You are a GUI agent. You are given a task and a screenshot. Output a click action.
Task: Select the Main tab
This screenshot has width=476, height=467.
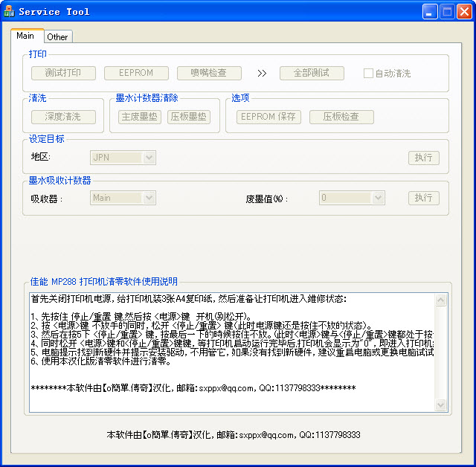25,36
